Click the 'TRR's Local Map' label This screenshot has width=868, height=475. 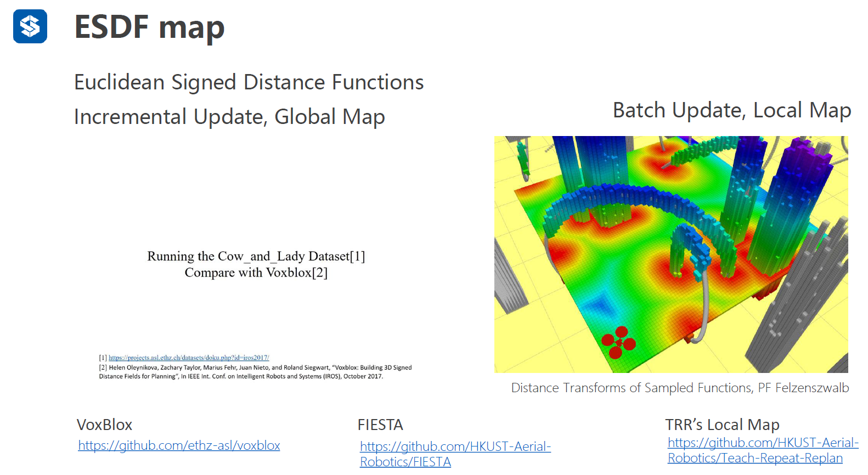point(722,425)
